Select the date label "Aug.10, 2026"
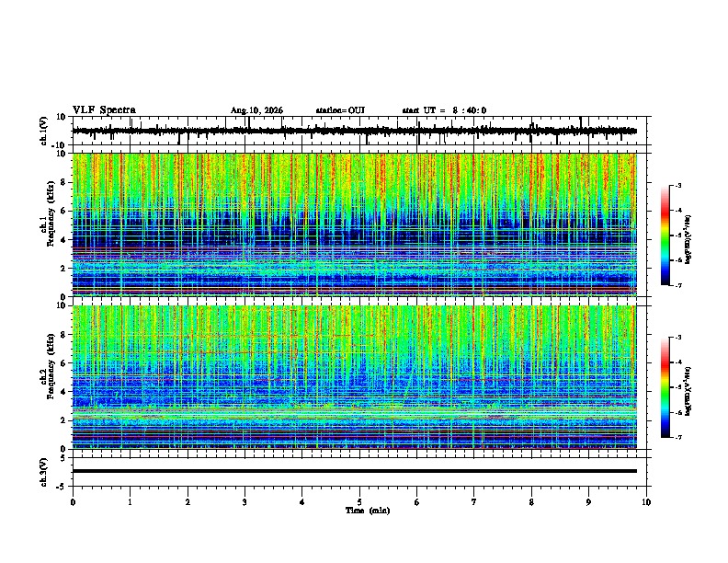 click(x=256, y=110)
